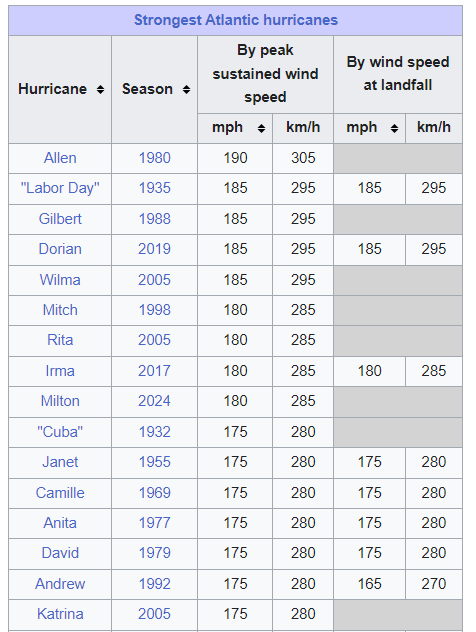Viewport: 476px width, 632px height.
Task: Visit the Irma hurricane page
Action: click(x=60, y=371)
